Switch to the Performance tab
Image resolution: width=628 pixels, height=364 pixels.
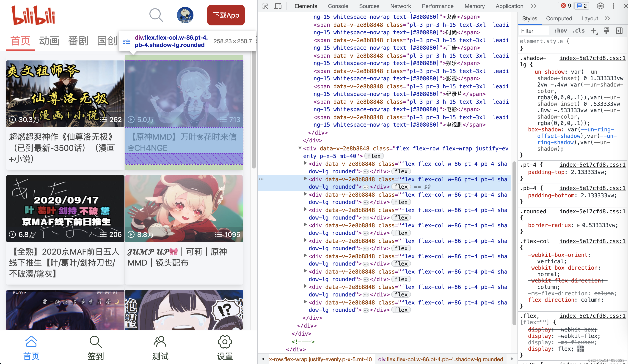(438, 6)
